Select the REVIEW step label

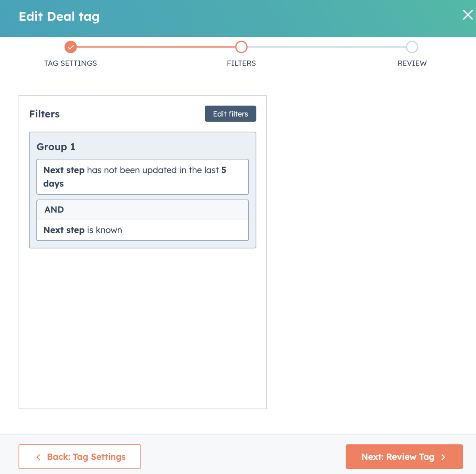(412, 63)
